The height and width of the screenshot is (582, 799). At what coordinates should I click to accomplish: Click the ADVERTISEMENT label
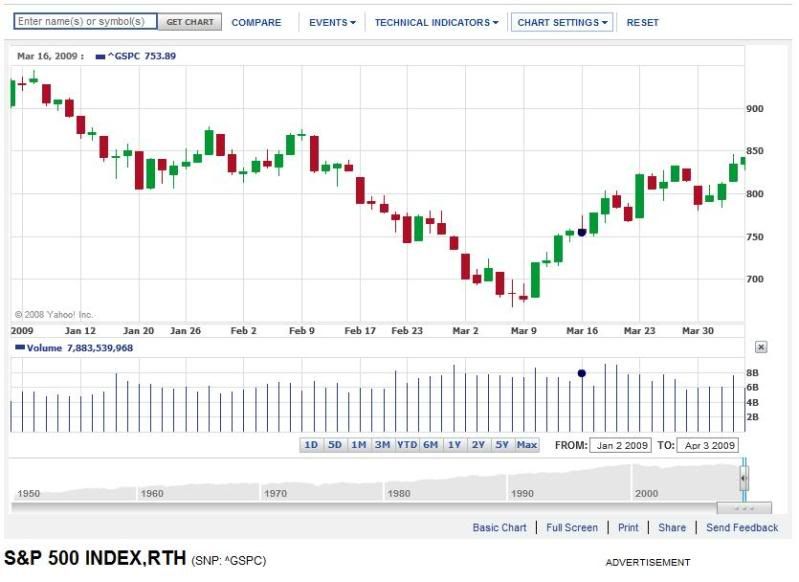(x=648, y=563)
